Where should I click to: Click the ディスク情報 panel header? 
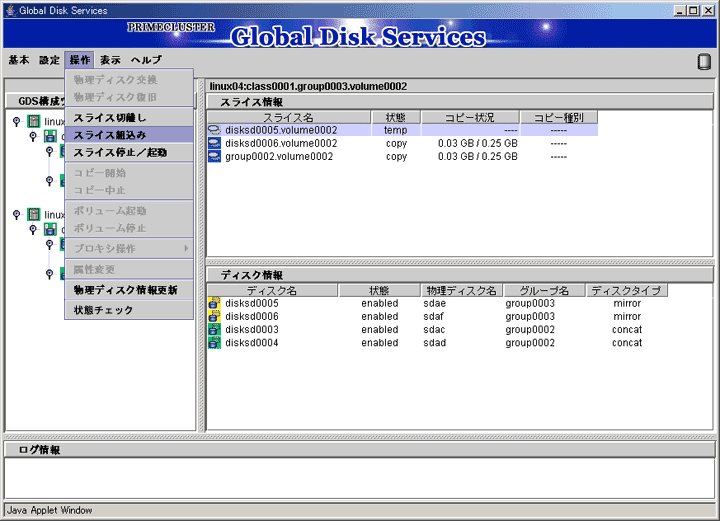tap(460, 275)
